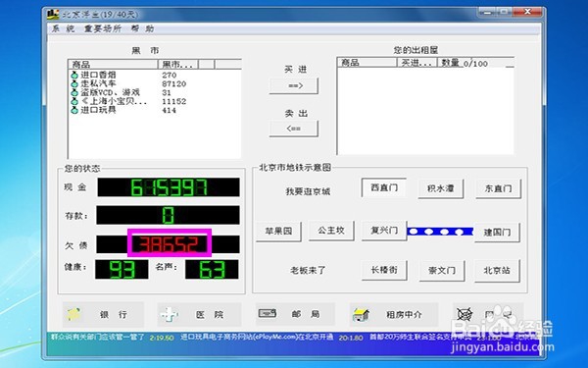Click the price 31 for 盗版VCD
Image resolution: width=588 pixels, height=368 pixels.
[x=167, y=93]
